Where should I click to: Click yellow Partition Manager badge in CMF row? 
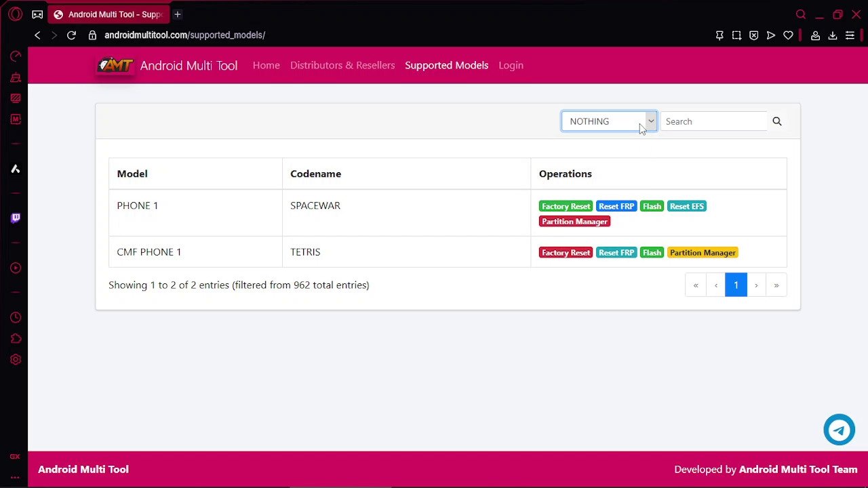point(703,253)
